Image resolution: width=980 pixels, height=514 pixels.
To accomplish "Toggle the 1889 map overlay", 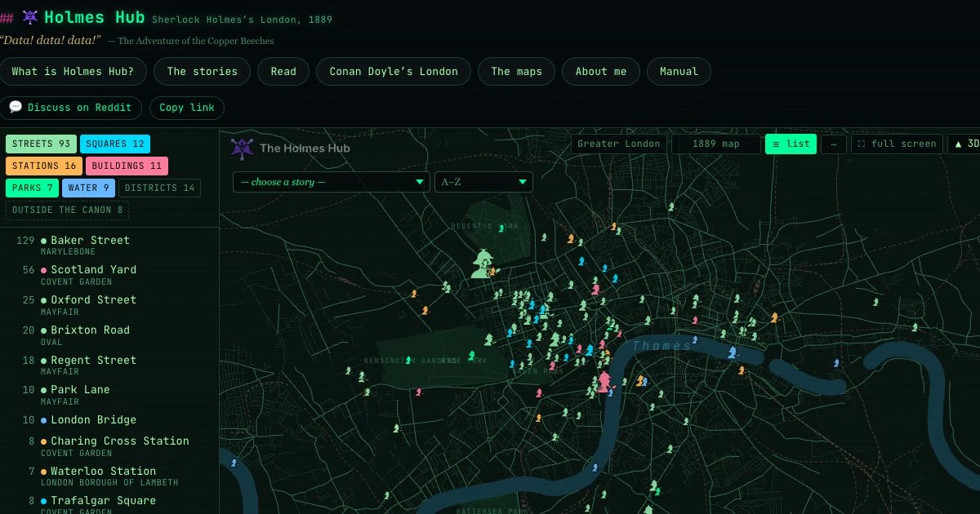I will pos(715,144).
